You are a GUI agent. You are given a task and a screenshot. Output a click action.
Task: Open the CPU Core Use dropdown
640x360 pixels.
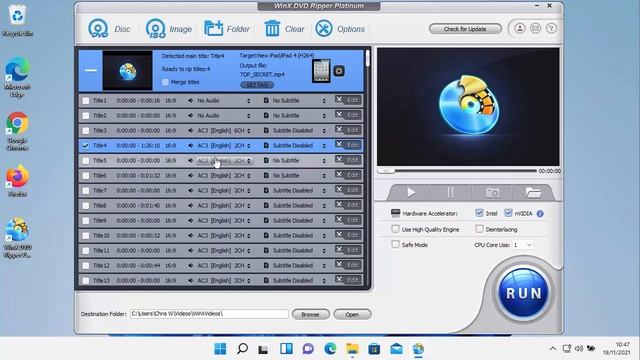[523, 245]
